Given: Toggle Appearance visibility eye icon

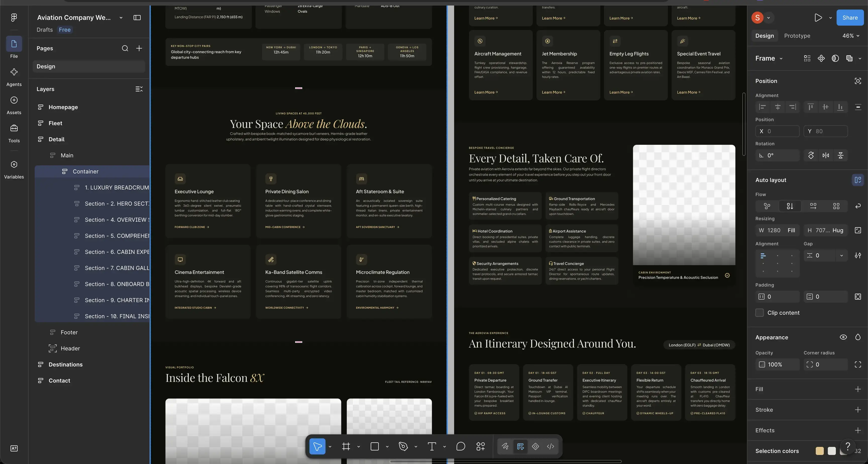Looking at the screenshot, I should point(843,337).
